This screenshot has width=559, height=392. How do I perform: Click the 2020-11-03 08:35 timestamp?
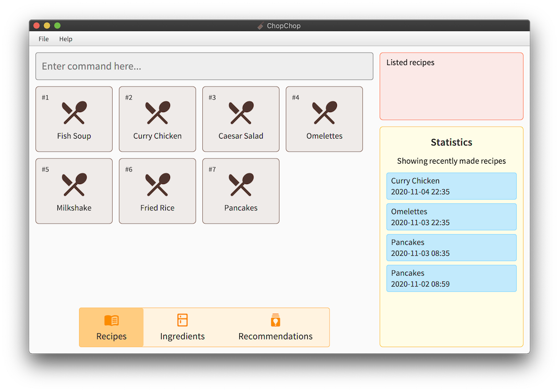coord(420,253)
